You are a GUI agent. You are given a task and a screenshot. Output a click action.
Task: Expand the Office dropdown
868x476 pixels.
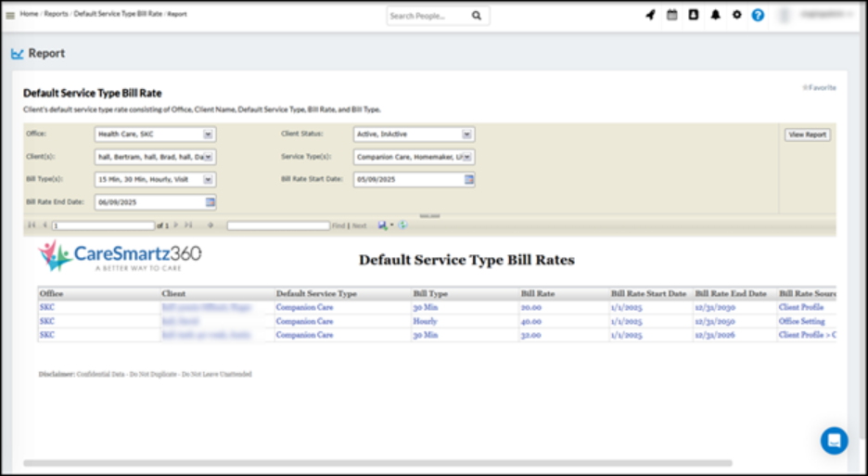[x=208, y=135]
